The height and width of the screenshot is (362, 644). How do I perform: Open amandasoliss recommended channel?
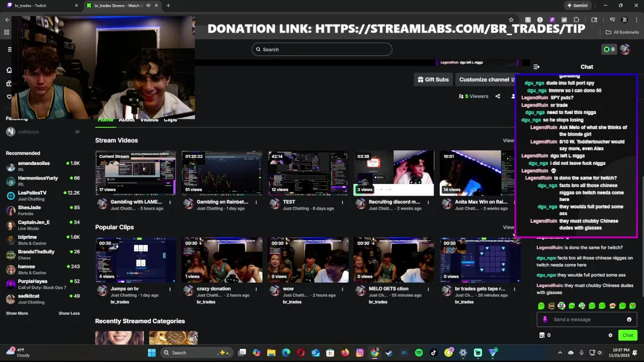click(43, 166)
